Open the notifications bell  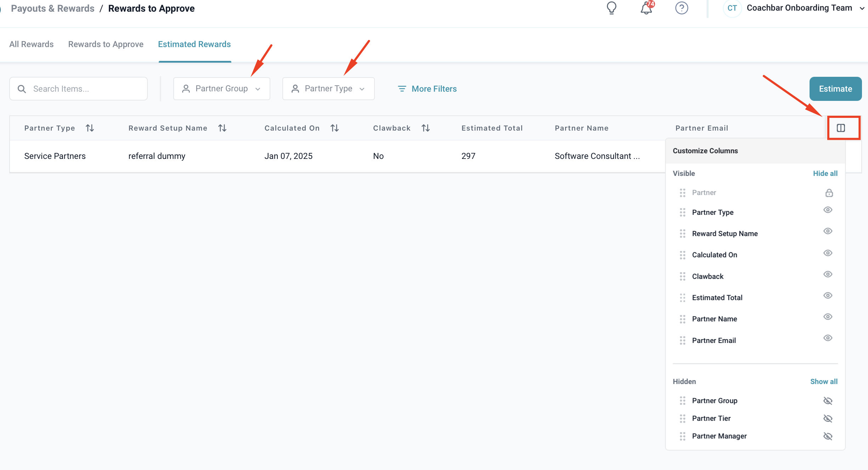[x=646, y=8]
